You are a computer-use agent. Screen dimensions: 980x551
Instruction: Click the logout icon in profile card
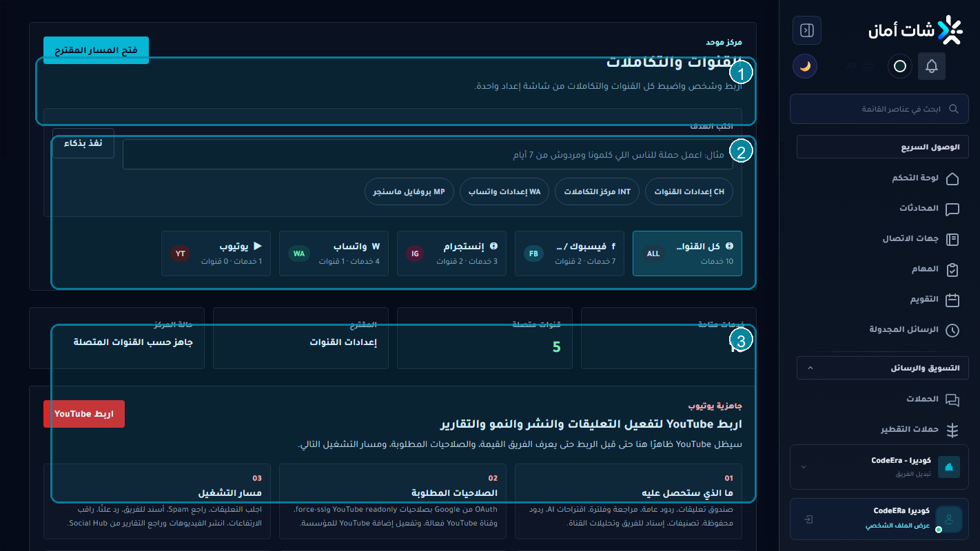(x=809, y=519)
